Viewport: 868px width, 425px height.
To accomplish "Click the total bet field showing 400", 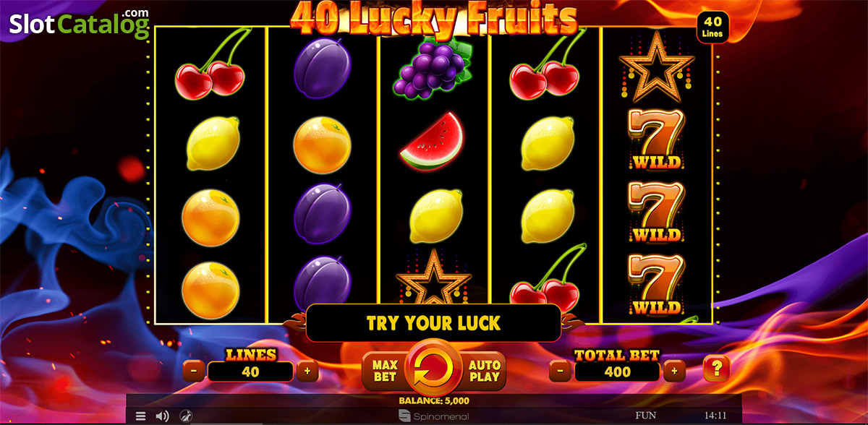I will pyautogui.click(x=617, y=372).
